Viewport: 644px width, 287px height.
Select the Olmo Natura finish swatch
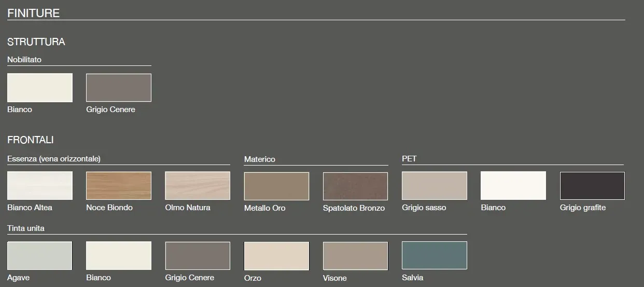click(x=198, y=186)
